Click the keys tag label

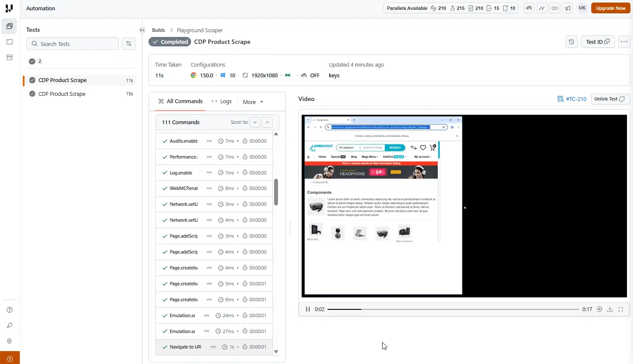tap(334, 76)
